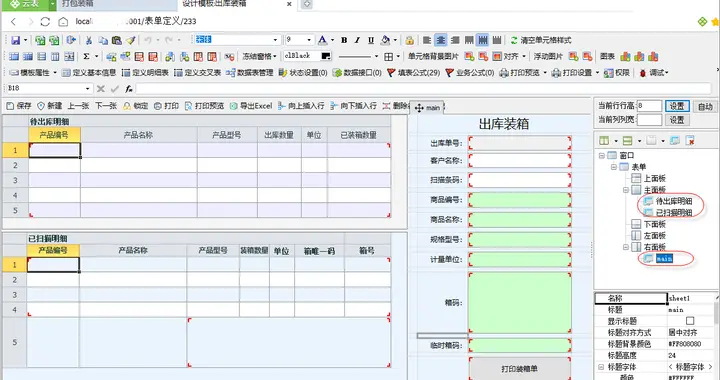
Task: Click the cell fill paint bucket icon
Action: click(x=385, y=40)
